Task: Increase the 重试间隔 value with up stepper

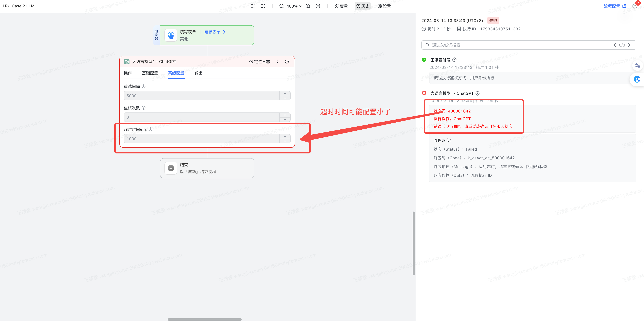Action: 285,94
